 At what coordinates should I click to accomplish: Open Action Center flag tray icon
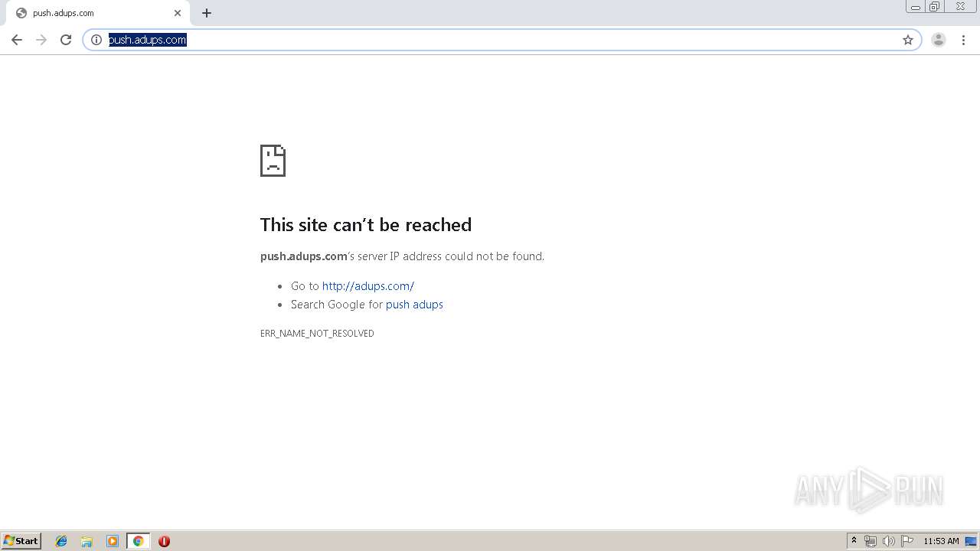coord(907,541)
